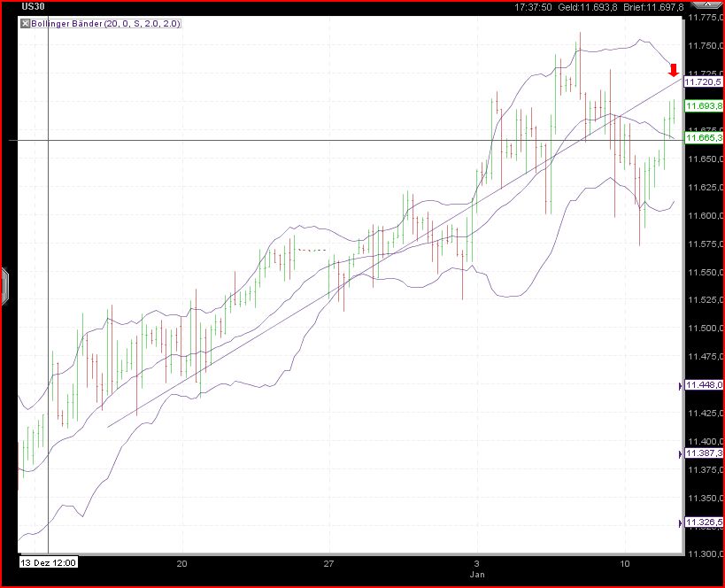Click the arrow marker beside 11.387,3
The image size is (725, 588).
pos(681,453)
